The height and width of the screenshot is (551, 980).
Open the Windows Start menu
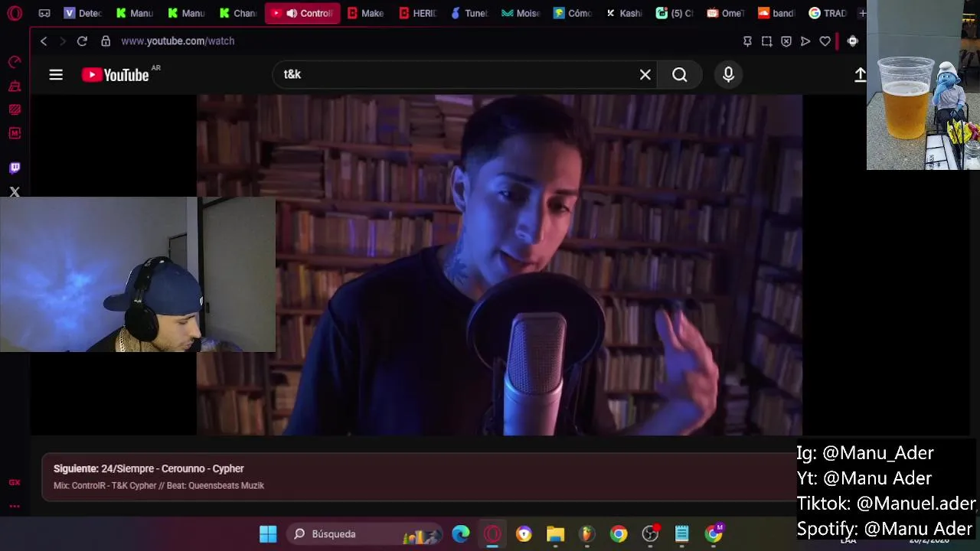(268, 534)
